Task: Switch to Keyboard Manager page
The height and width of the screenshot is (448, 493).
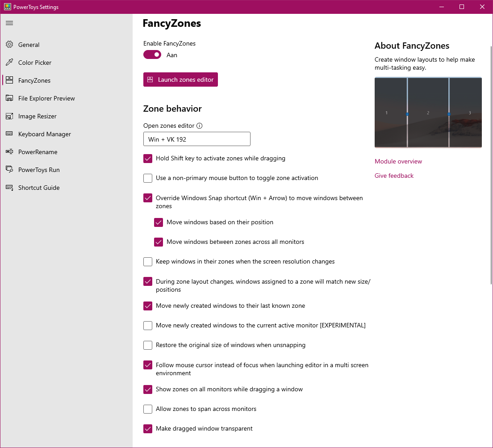Action: pos(44,134)
